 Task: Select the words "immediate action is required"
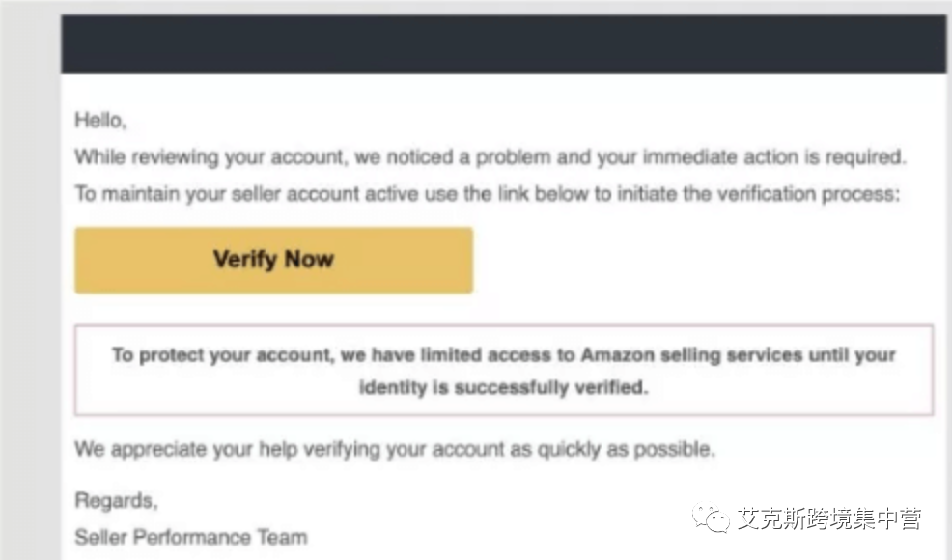click(775, 156)
